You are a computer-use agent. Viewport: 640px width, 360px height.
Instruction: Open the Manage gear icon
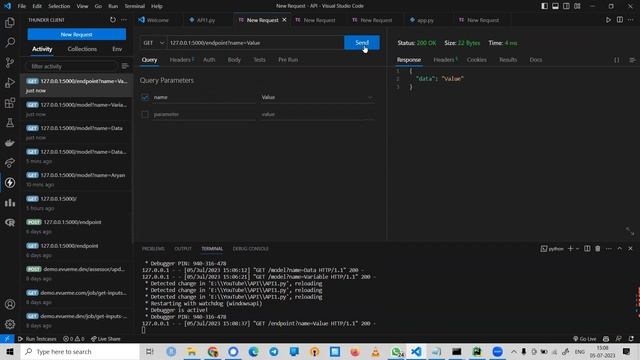tap(10, 324)
